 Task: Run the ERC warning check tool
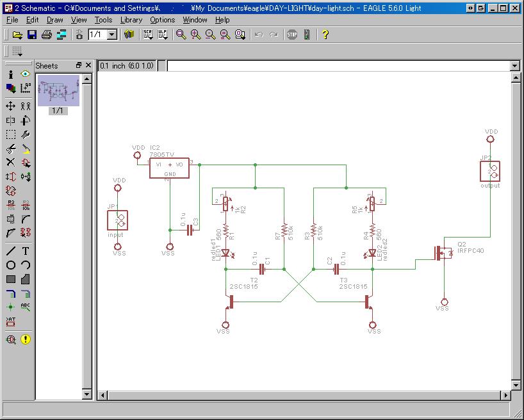pos(26,339)
